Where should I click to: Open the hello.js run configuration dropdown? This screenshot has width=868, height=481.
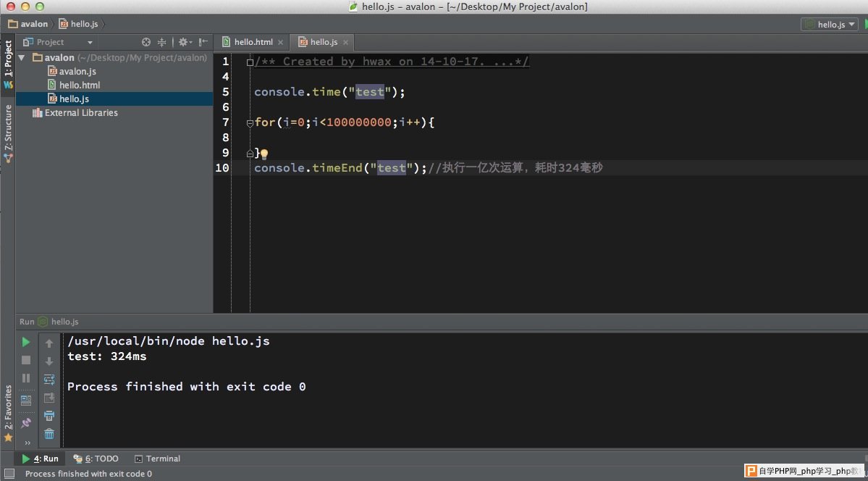(x=829, y=25)
